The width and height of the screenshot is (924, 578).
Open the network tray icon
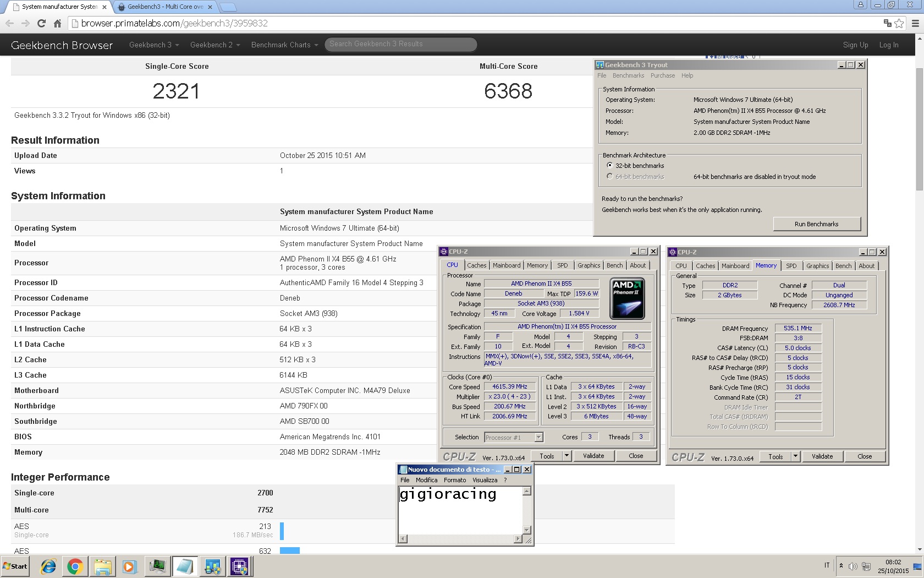(866, 566)
